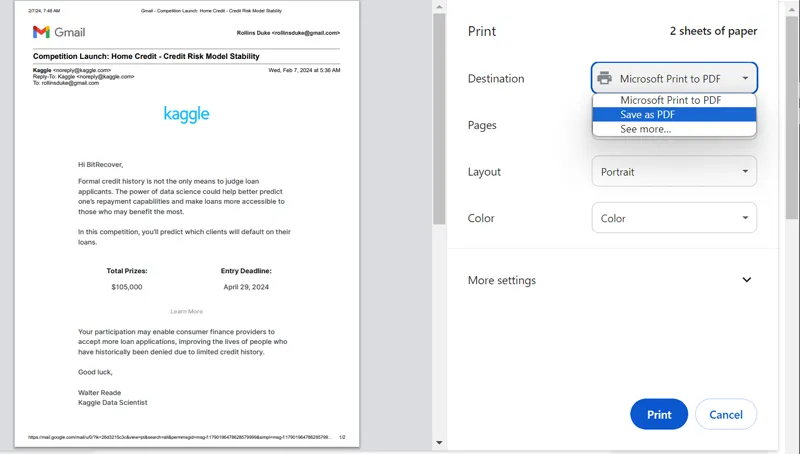This screenshot has width=800, height=454.
Task: Click the 'Destination' label
Action: pos(496,79)
